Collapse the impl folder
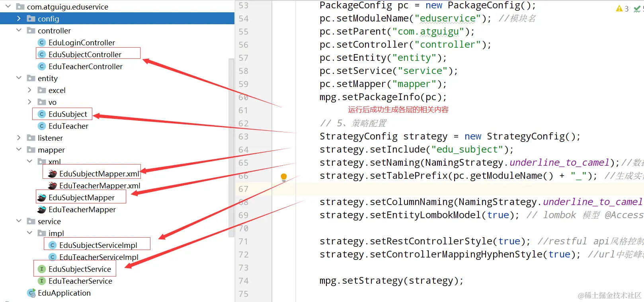Screen dimensions: 644x302 (29, 233)
